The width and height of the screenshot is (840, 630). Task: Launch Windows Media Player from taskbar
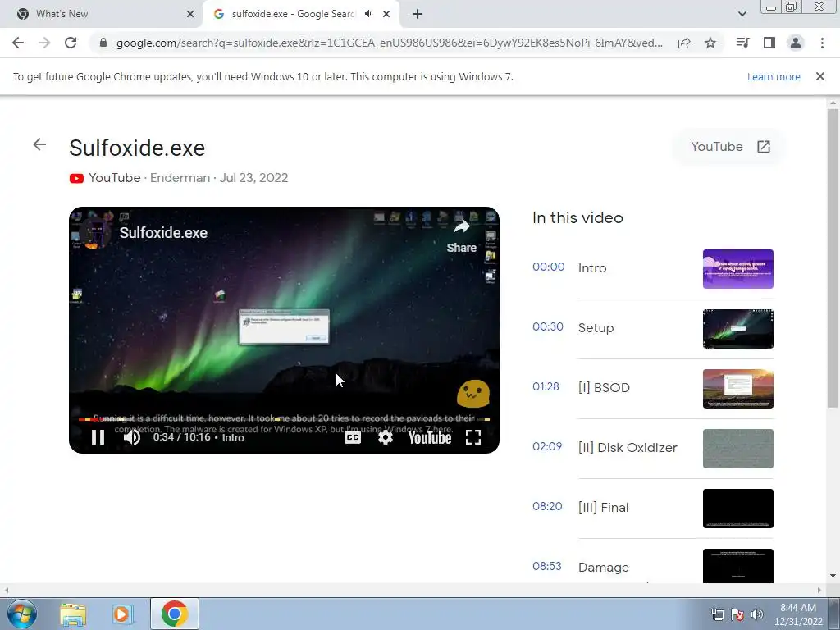[x=123, y=614]
